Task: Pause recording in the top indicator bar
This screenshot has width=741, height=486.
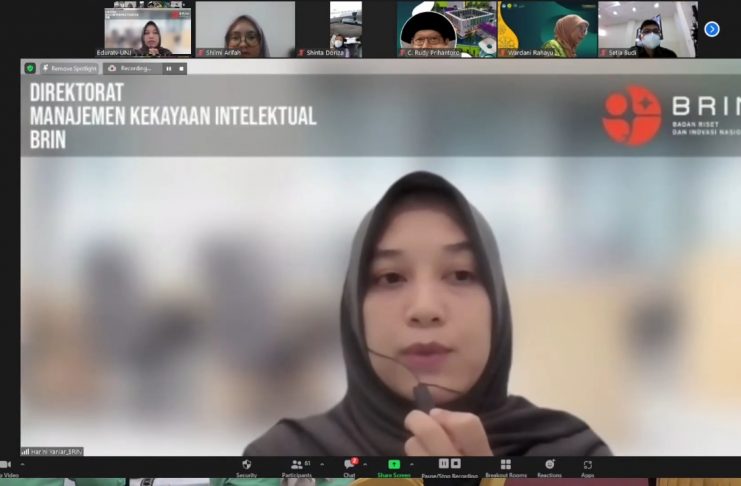Action: point(168,68)
